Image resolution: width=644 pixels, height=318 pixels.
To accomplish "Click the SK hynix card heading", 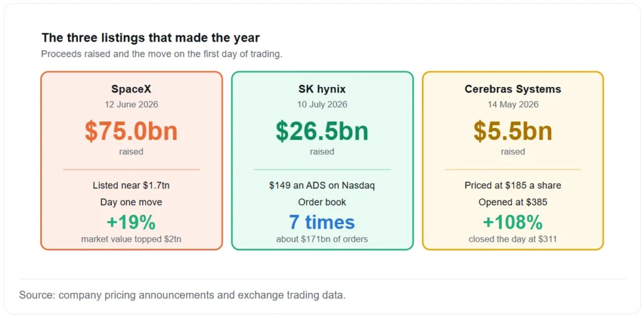I will coord(322,89).
